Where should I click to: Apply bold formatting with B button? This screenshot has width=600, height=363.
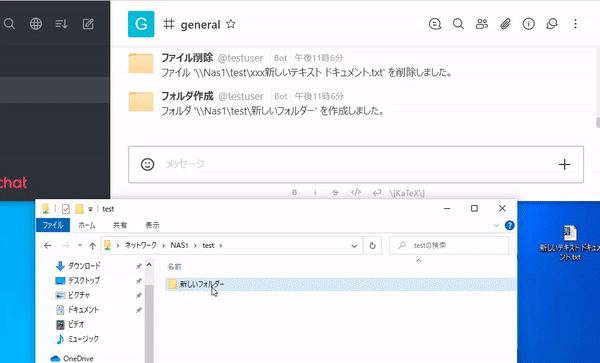294,192
